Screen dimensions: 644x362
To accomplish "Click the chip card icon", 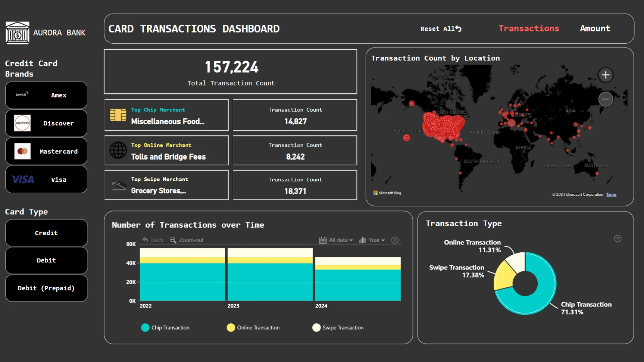I will click(118, 115).
